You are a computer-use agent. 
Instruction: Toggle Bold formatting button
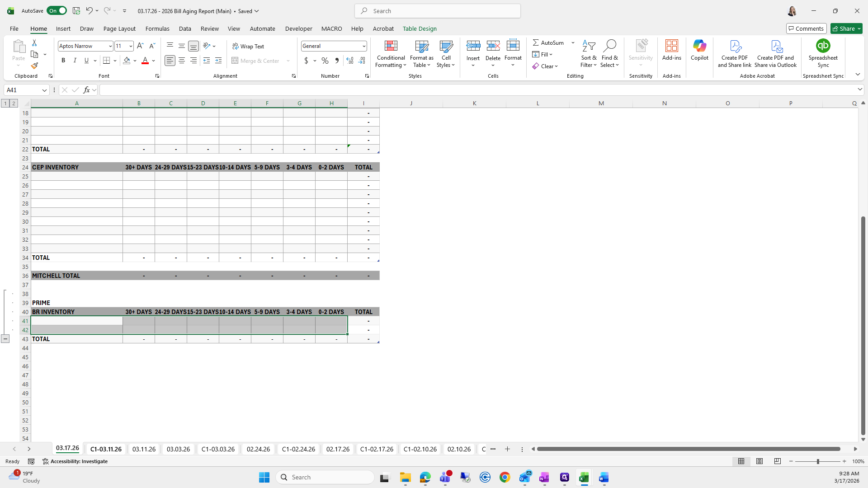pos(63,61)
